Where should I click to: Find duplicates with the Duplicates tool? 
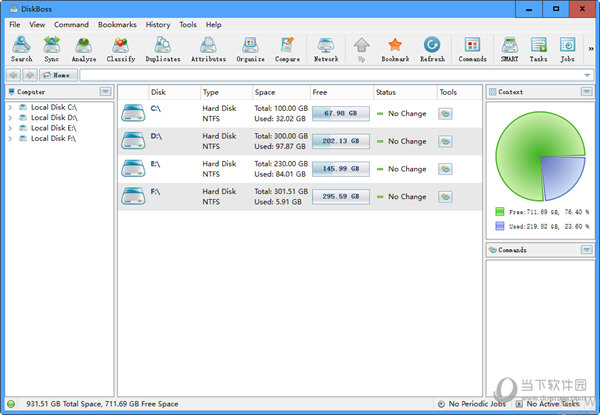[163, 49]
